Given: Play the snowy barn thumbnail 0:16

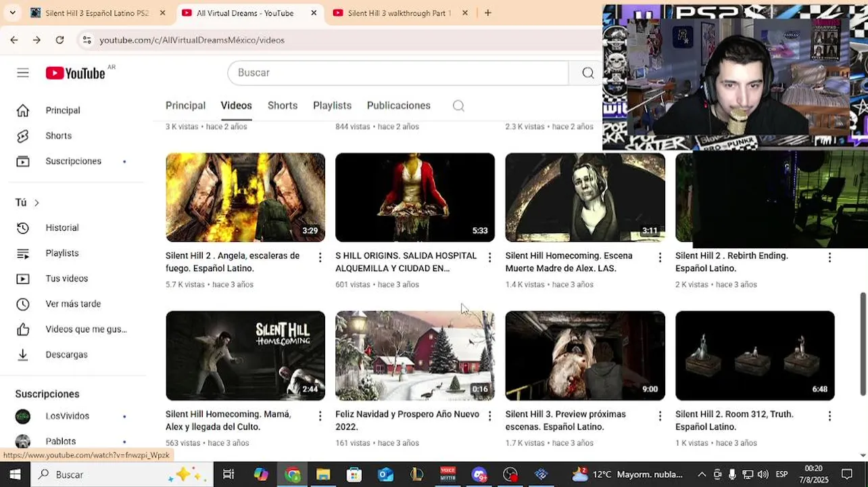Looking at the screenshot, I should click(x=415, y=356).
